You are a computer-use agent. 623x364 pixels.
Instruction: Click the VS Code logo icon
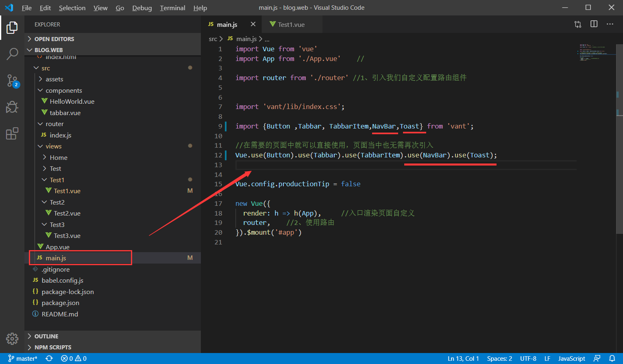click(x=9, y=8)
